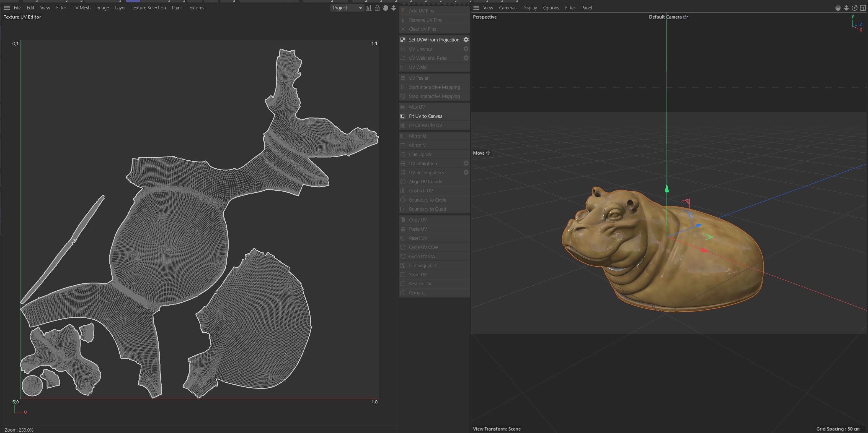Click the green Y-axis arrow handle
The height and width of the screenshot is (433, 868).
coord(666,189)
